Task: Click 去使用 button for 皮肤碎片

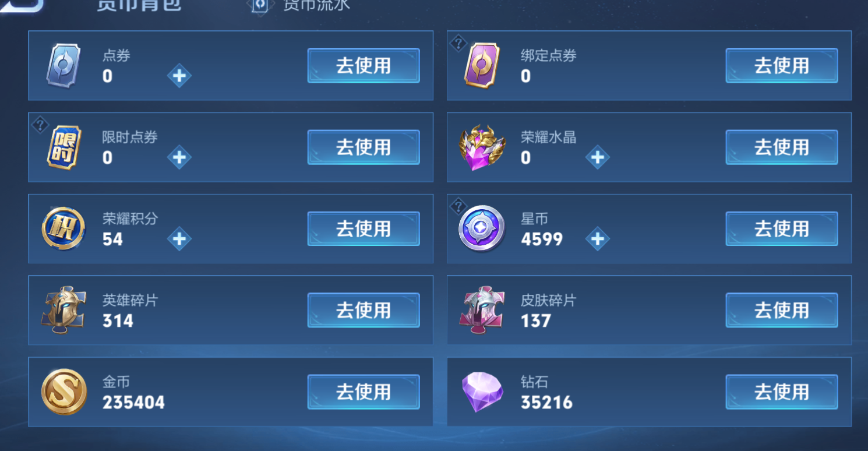Action: point(782,310)
